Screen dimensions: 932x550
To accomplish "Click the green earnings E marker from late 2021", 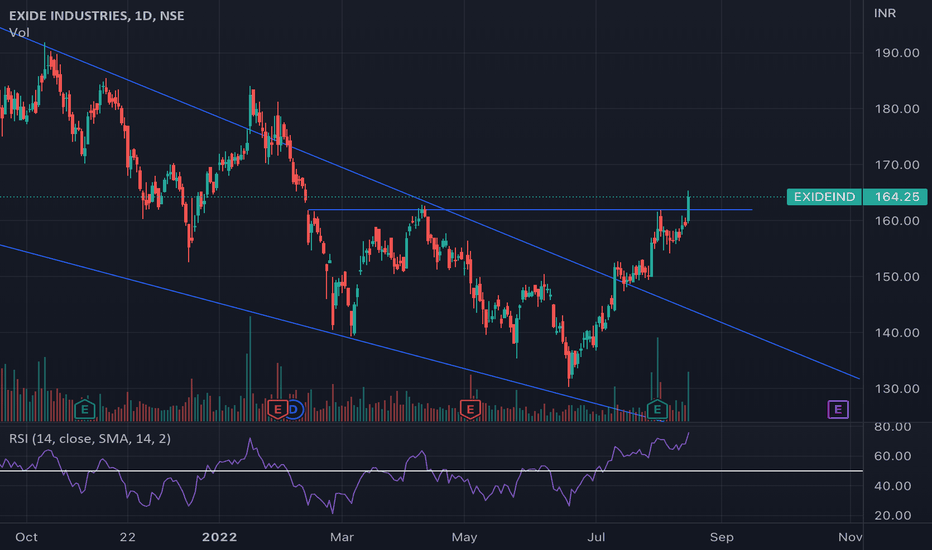I will [x=85, y=409].
